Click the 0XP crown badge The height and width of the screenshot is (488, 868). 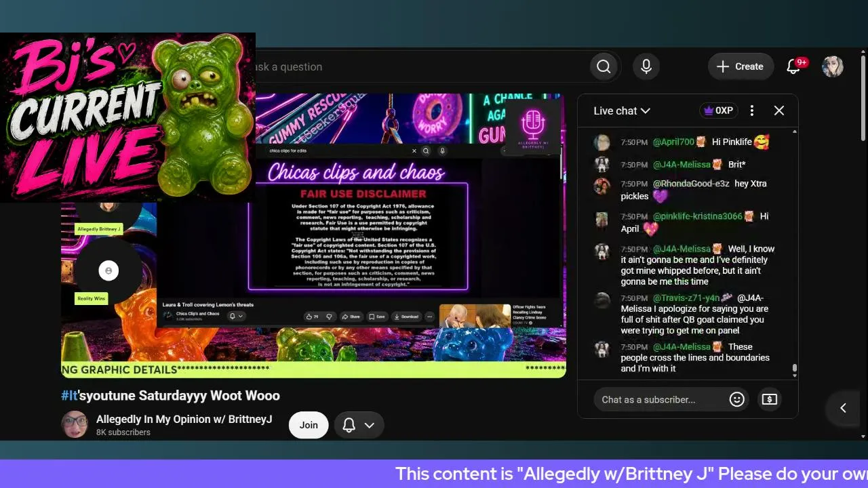click(x=718, y=110)
